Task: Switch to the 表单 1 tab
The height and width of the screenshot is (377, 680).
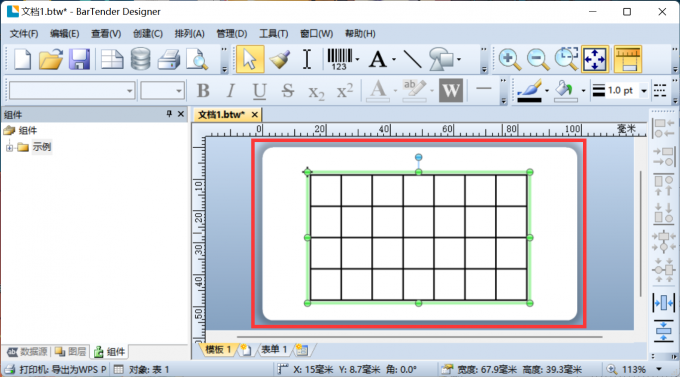Action: [x=274, y=349]
